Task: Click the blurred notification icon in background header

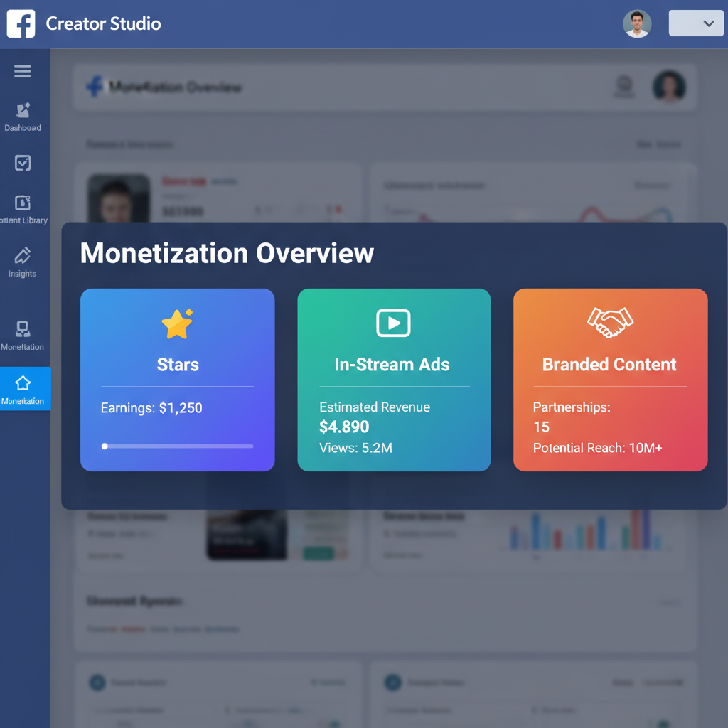Action: click(624, 86)
